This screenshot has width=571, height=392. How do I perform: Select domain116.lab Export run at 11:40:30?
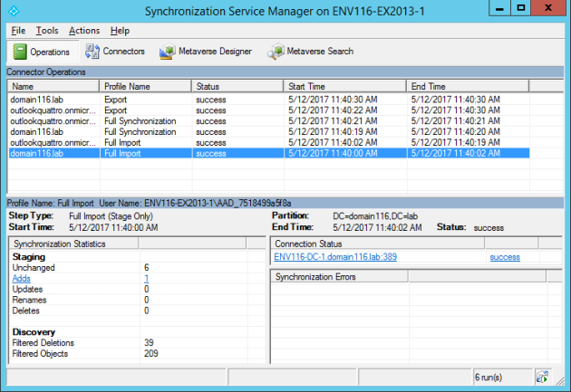[x=269, y=100]
